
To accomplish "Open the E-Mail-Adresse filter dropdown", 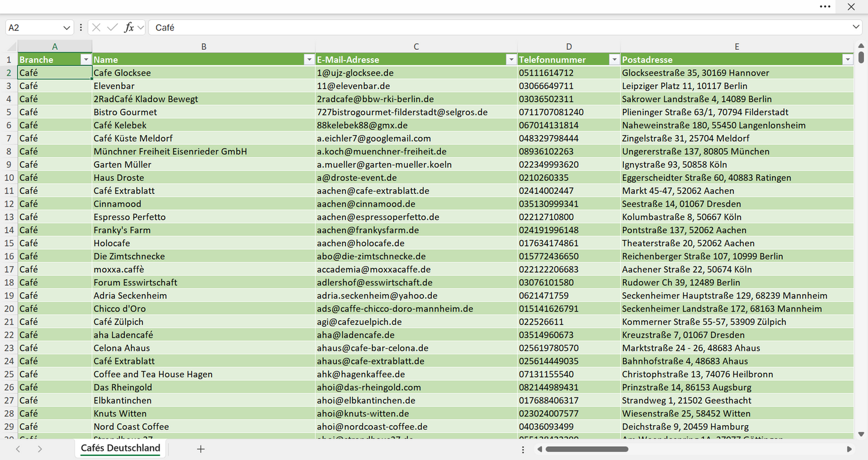I will (511, 59).
